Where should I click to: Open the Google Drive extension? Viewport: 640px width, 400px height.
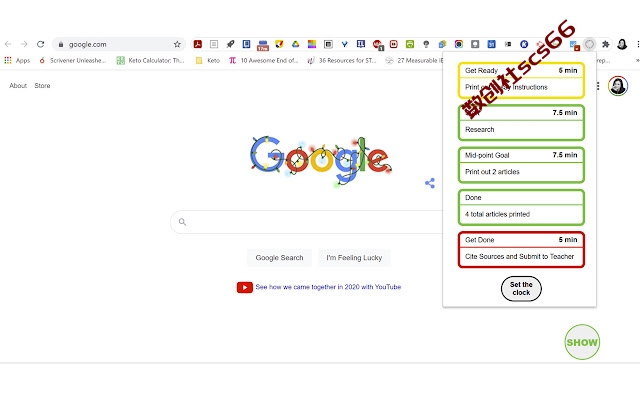[x=296, y=44]
